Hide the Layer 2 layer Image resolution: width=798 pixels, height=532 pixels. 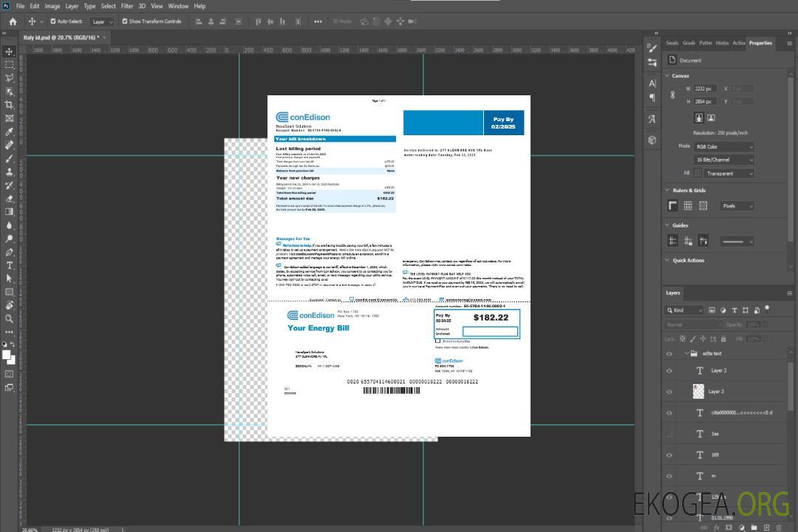pos(669,371)
